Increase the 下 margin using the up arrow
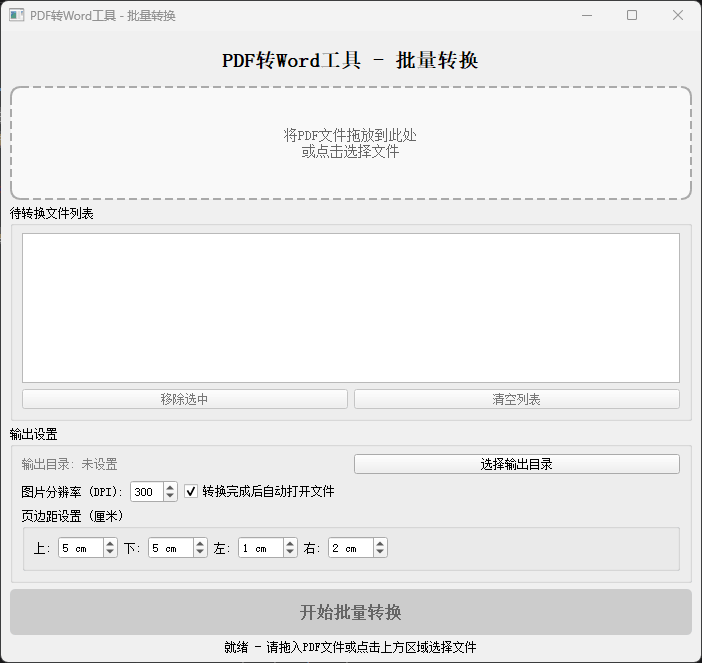The width and height of the screenshot is (702, 663). click(x=200, y=544)
